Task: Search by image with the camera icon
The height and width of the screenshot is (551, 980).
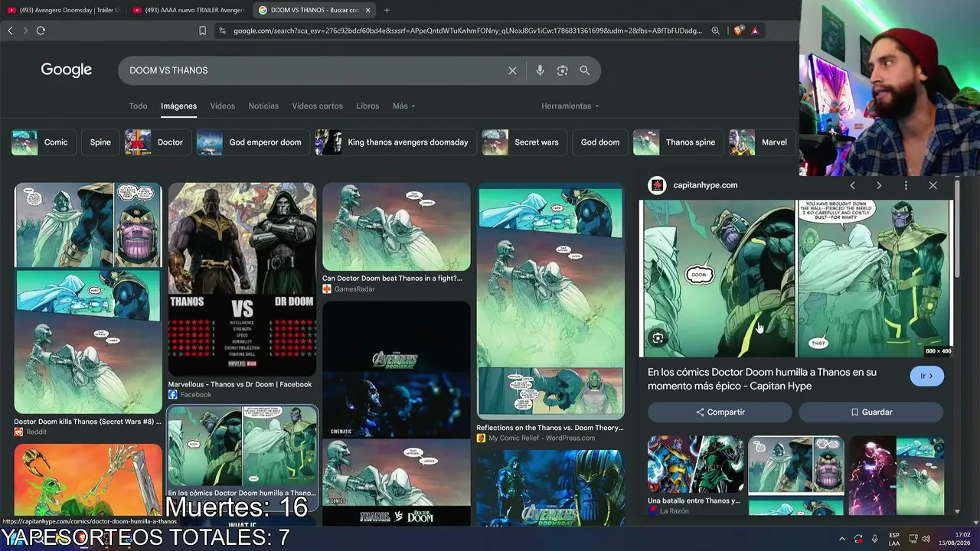Action: tap(563, 70)
